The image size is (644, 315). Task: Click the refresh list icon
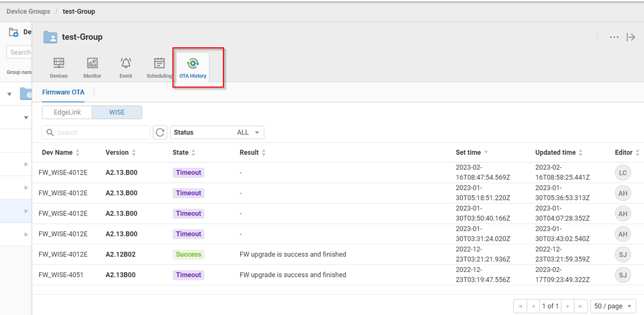pyautogui.click(x=160, y=132)
